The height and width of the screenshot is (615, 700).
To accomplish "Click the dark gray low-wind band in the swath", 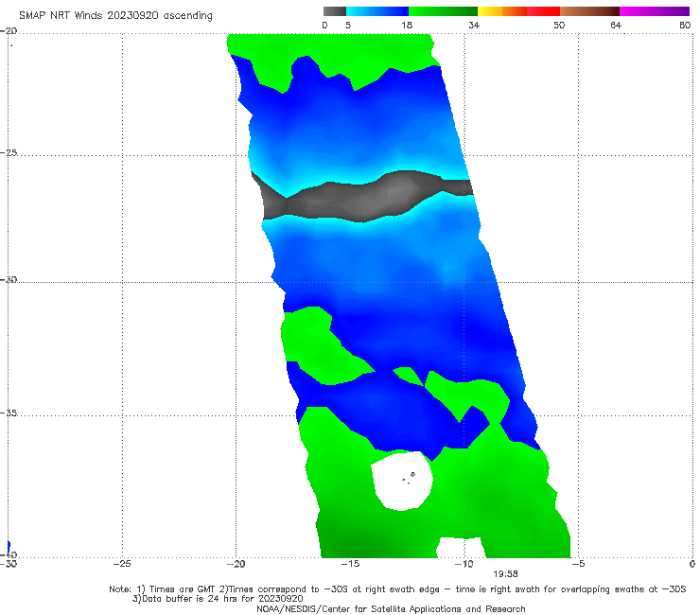I will point(361,199).
